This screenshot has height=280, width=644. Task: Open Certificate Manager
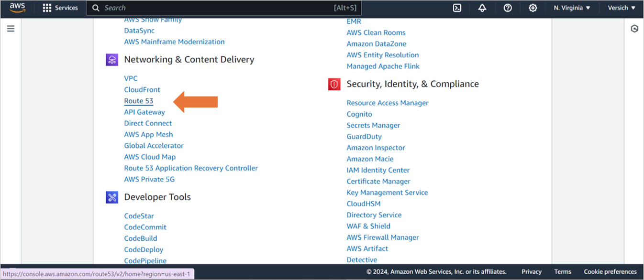pos(378,182)
